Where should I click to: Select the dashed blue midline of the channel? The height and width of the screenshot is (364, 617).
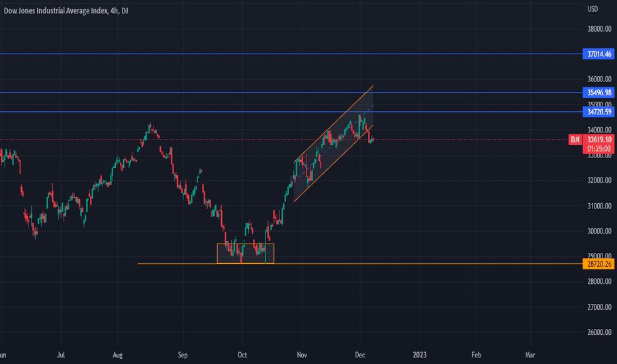click(x=334, y=144)
